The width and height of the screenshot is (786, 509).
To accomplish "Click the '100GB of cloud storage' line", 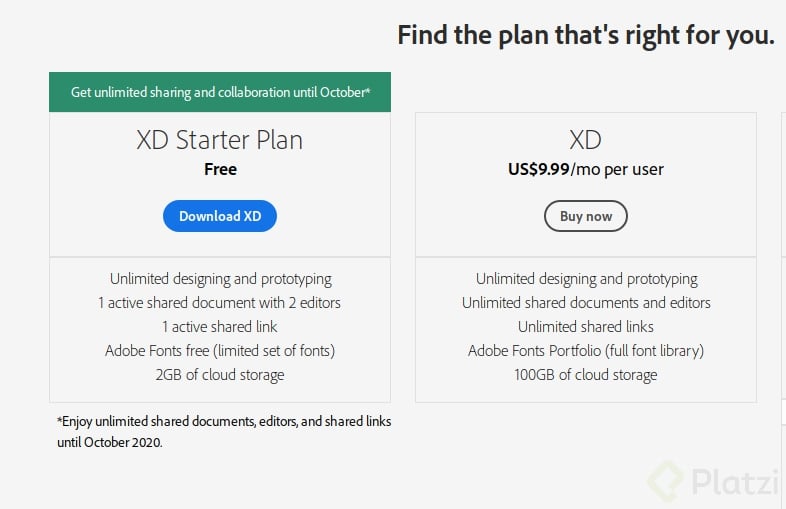I will tap(586, 375).
